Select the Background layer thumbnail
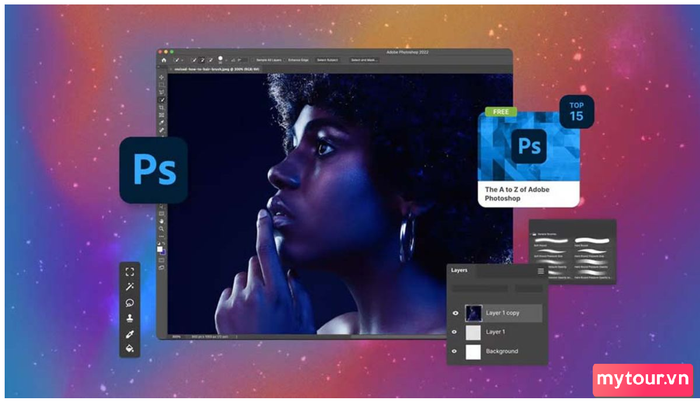Image resolution: width=700 pixels, height=405 pixels. coord(473,351)
